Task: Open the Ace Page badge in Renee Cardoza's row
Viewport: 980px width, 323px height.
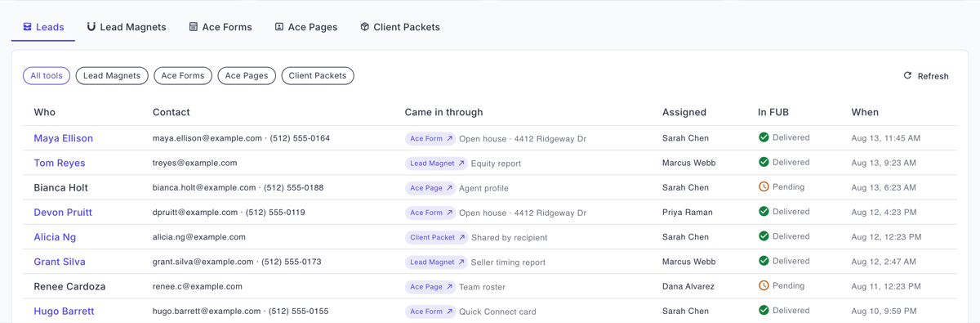Action: (430, 287)
